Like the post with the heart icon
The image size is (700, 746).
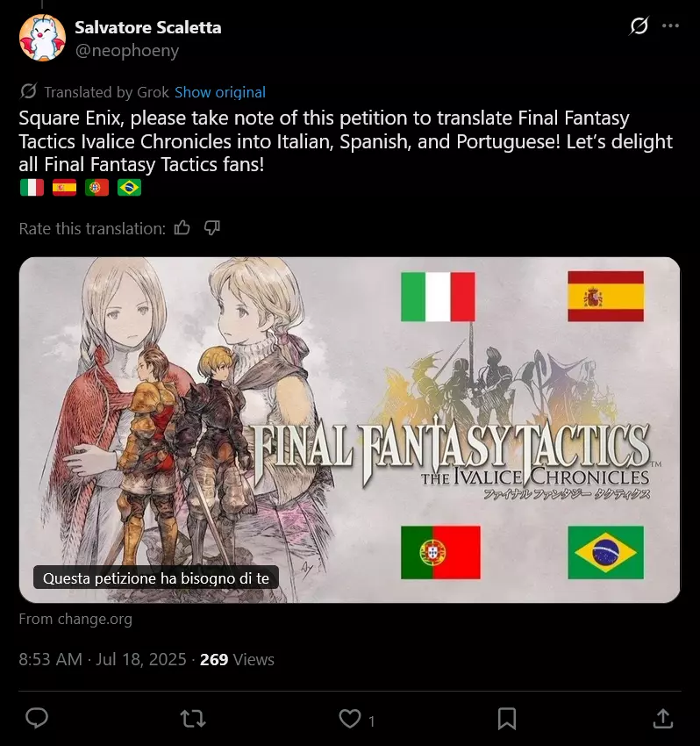[x=349, y=719]
